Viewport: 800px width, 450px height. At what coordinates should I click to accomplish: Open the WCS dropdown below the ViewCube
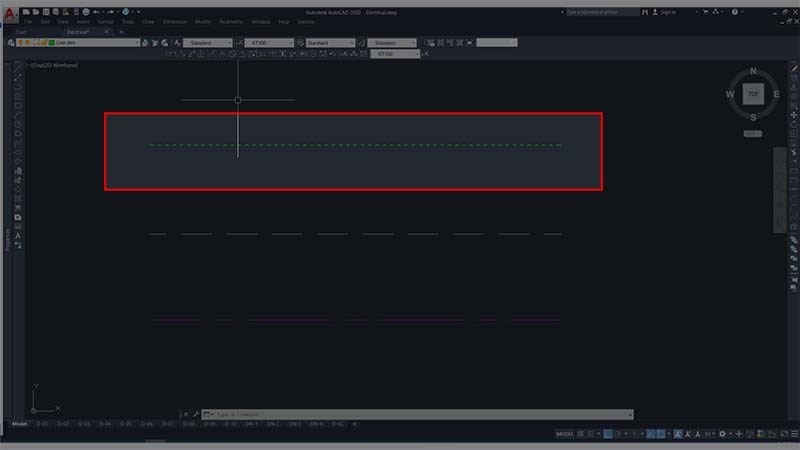[x=753, y=134]
